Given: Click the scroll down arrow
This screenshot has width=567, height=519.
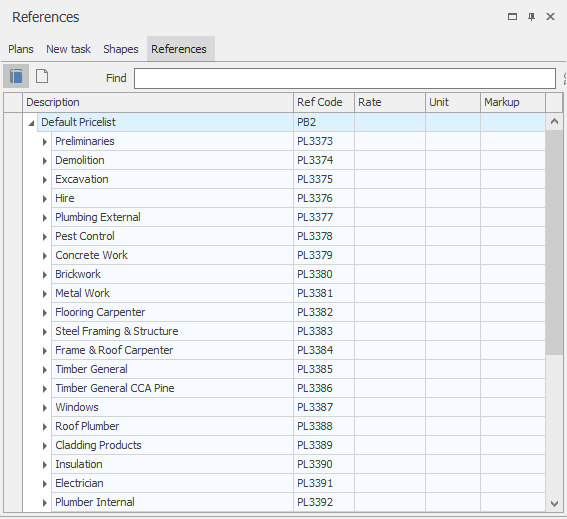Looking at the screenshot, I should coord(554,503).
